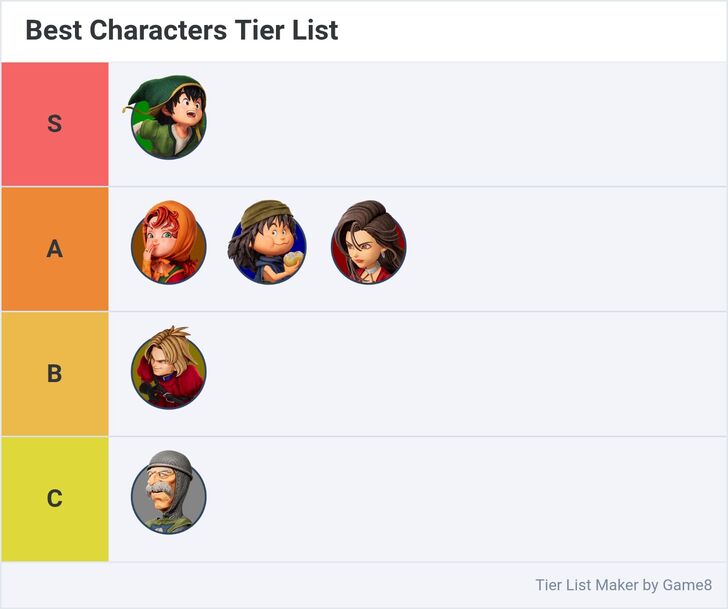This screenshot has width=728, height=609.
Task: Click the red S tier label
Action: 55,124
